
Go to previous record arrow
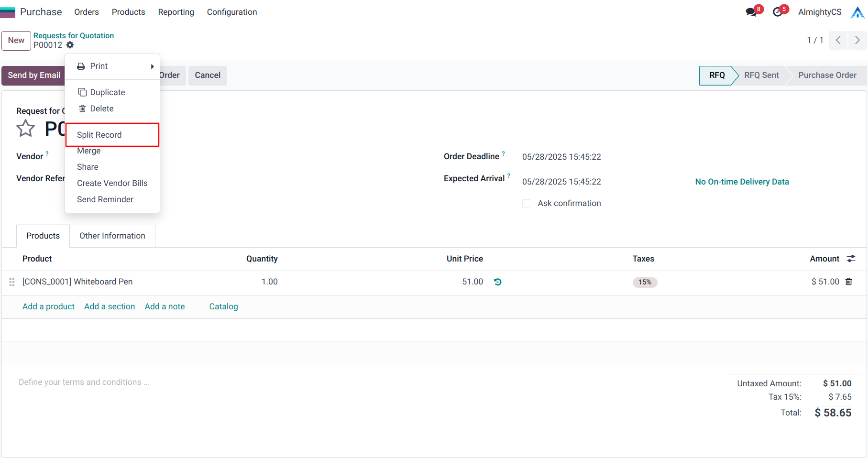click(x=838, y=41)
